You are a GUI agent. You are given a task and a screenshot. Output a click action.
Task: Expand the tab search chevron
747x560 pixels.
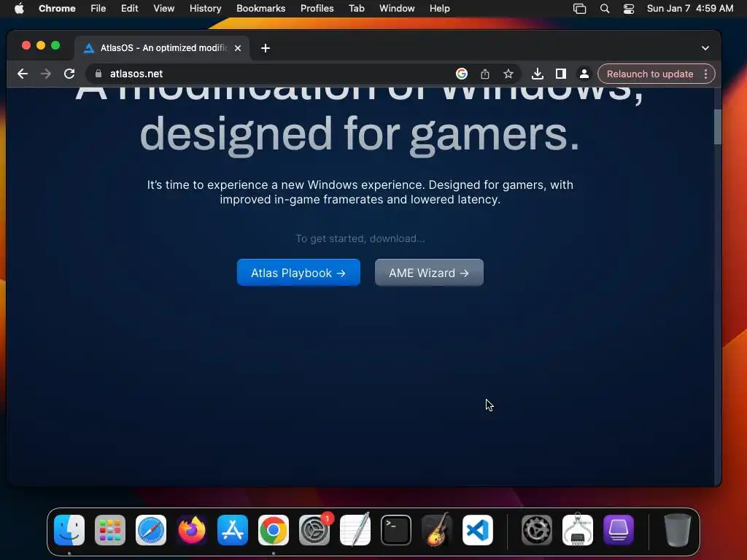[x=705, y=48]
